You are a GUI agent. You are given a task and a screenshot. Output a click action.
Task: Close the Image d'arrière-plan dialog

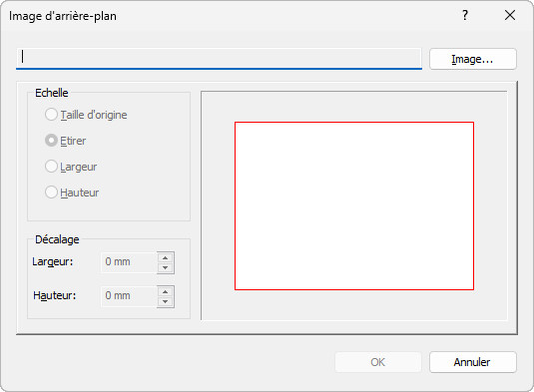[x=510, y=15]
